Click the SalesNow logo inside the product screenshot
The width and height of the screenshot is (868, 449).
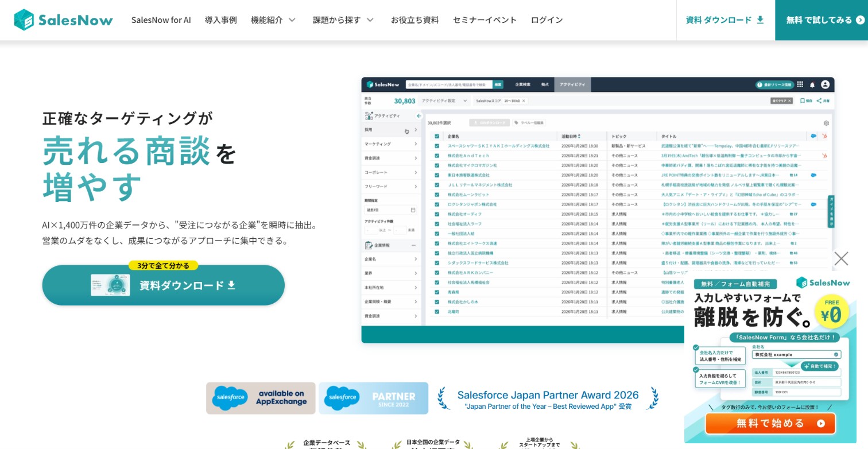tap(383, 84)
